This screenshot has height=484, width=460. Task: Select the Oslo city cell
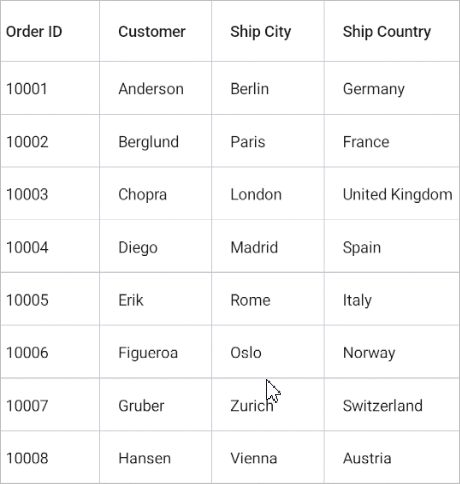268,352
